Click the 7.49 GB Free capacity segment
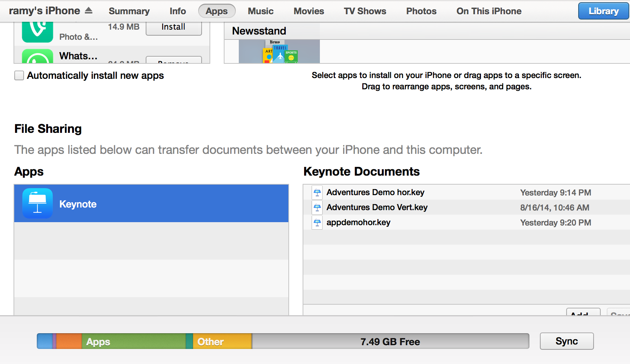Screen dimensions: 630x364 click(390, 341)
